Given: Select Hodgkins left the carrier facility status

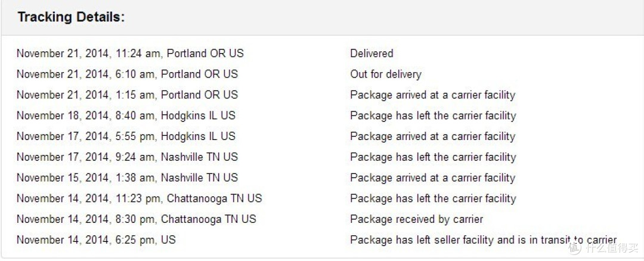Looking at the screenshot, I should click(x=433, y=116).
